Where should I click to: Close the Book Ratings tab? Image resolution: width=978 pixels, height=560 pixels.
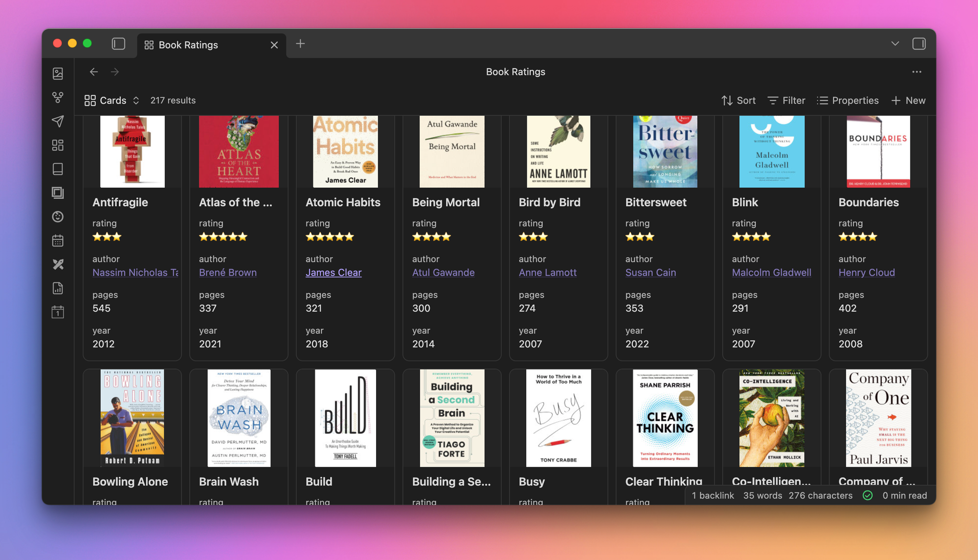[274, 45]
